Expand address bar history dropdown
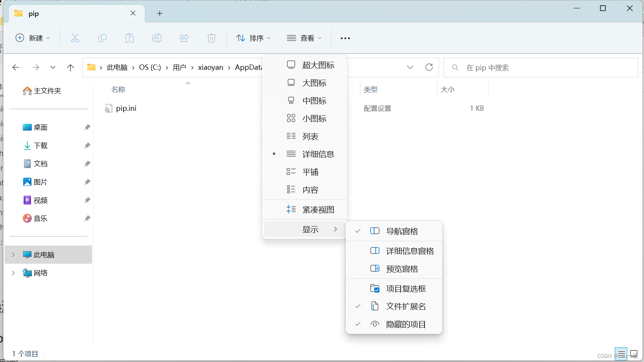 tap(410, 67)
